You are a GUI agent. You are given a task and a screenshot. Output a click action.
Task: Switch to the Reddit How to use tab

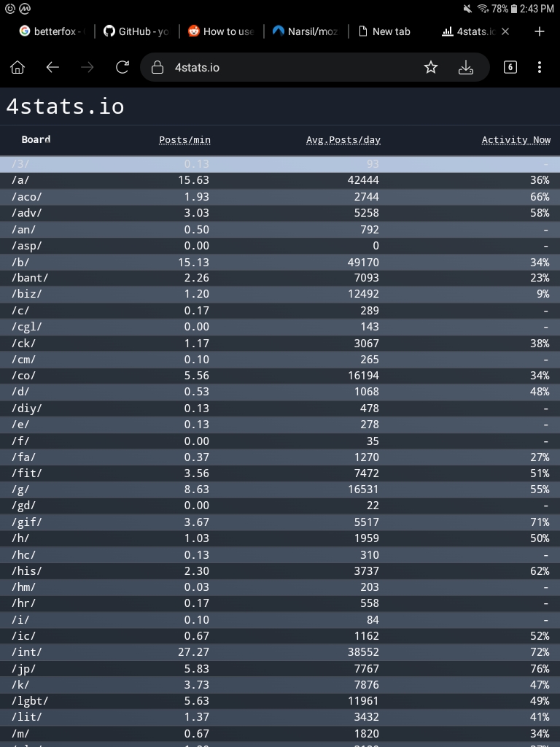(x=221, y=31)
